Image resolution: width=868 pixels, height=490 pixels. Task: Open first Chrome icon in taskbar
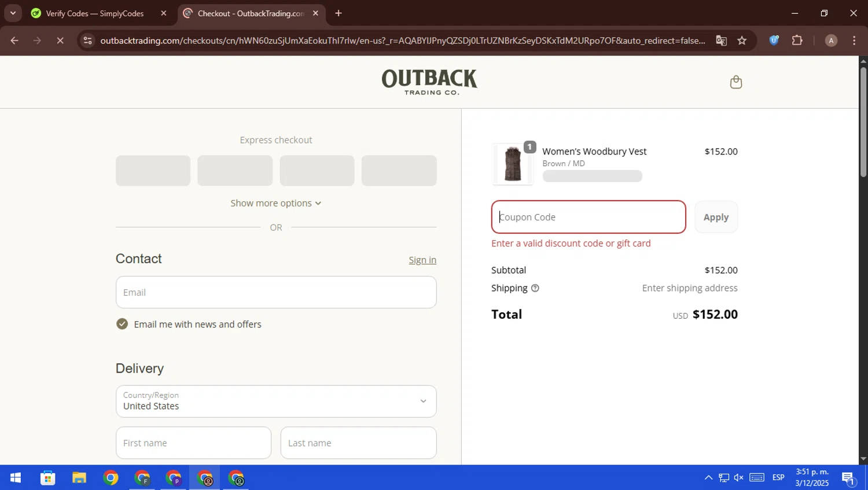(x=111, y=478)
